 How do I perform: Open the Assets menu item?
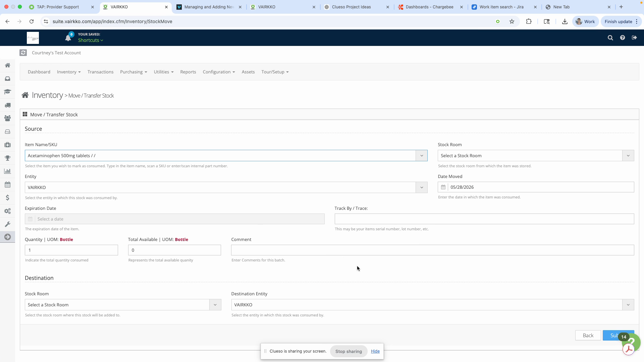[248, 72]
